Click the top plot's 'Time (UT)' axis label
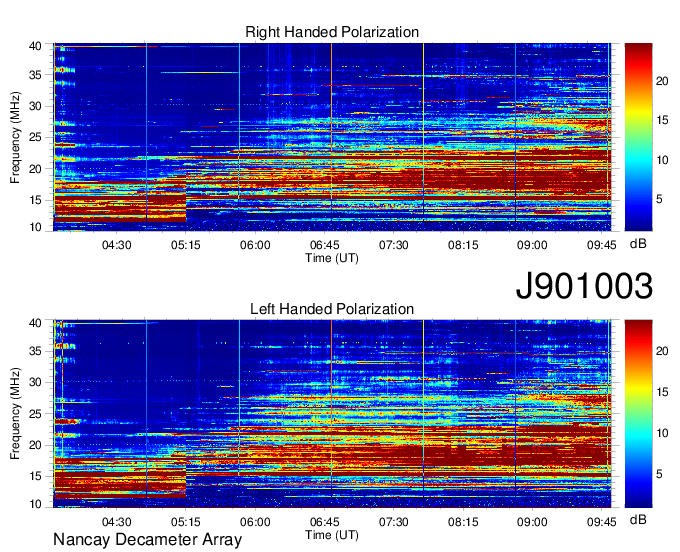The height and width of the screenshot is (552, 680). click(x=332, y=258)
